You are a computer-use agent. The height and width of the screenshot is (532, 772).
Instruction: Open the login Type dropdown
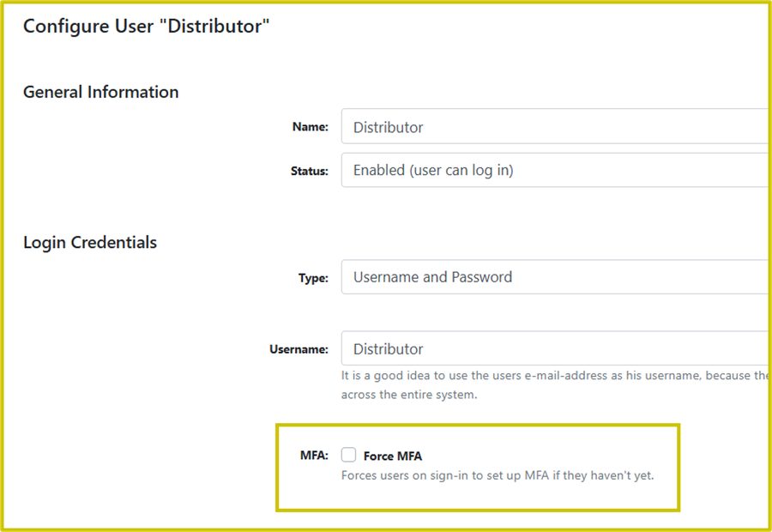(555, 277)
